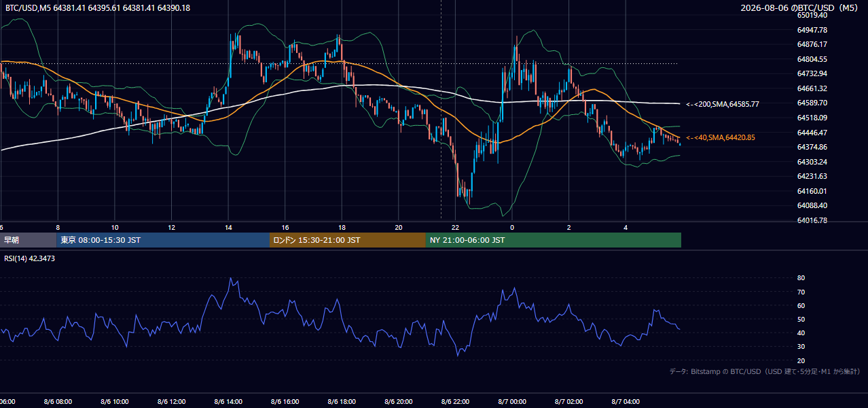Select the 東京 08:00-15:30 JST session bar
The image size is (868, 408).
point(163,240)
